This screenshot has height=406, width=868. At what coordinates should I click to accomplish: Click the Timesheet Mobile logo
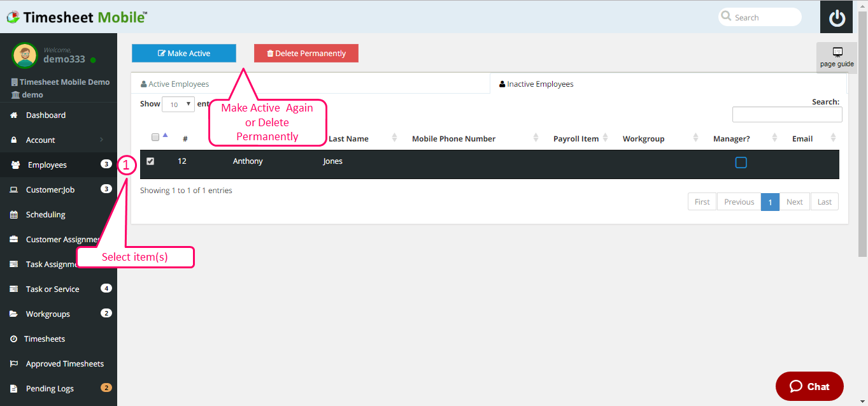(x=77, y=17)
